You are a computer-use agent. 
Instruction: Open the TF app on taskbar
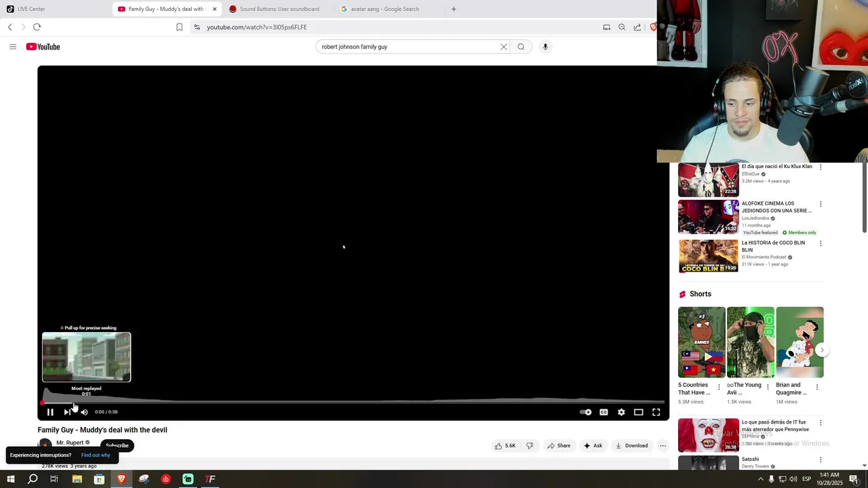click(210, 479)
